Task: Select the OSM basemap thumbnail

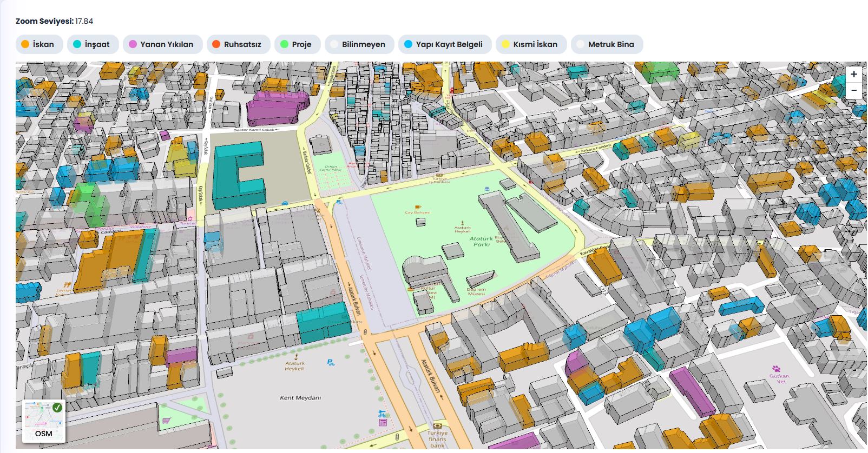Action: (x=44, y=421)
